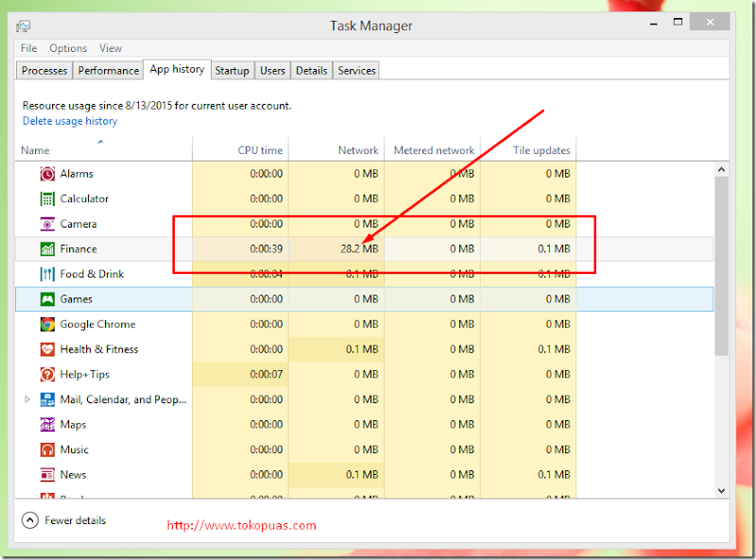This screenshot has height=560, width=756.
Task: Click News tile updates 0.1 MB
Action: pos(554,474)
